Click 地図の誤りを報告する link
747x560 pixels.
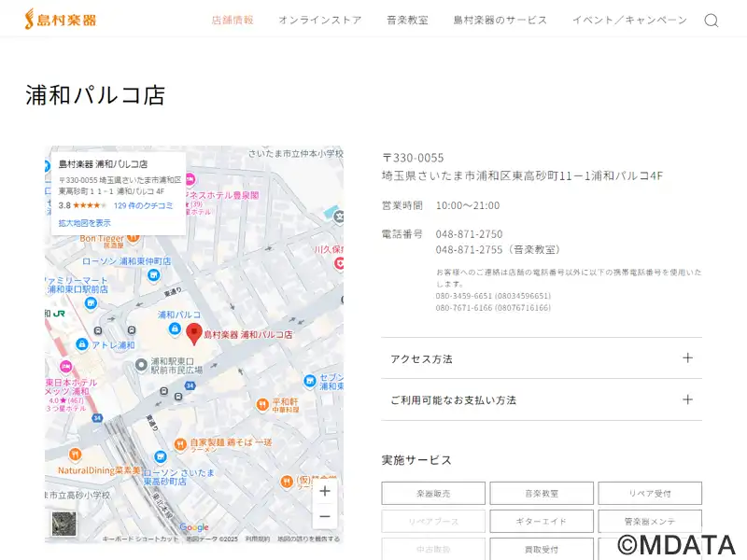point(309,539)
